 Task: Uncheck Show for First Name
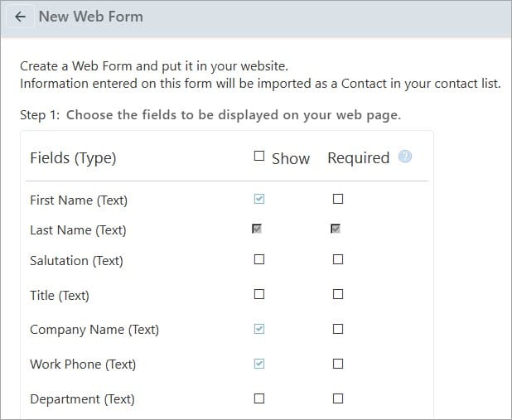(259, 199)
